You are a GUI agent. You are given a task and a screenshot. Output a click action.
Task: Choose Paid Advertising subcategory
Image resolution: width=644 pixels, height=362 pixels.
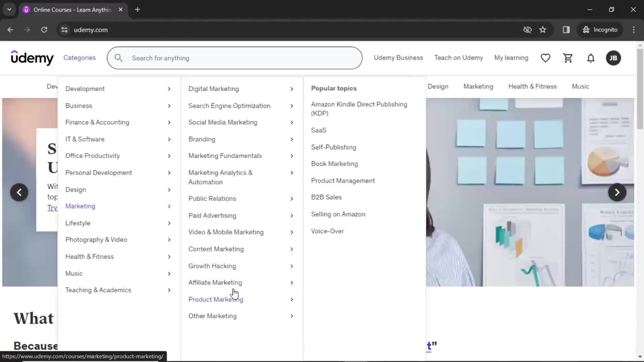(212, 216)
